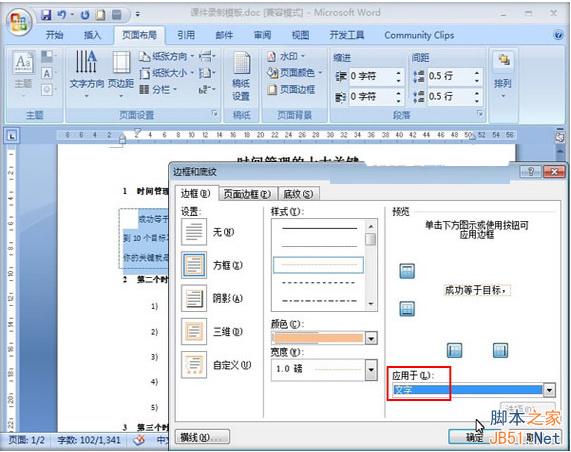Click the Word help icon

pos(558,35)
